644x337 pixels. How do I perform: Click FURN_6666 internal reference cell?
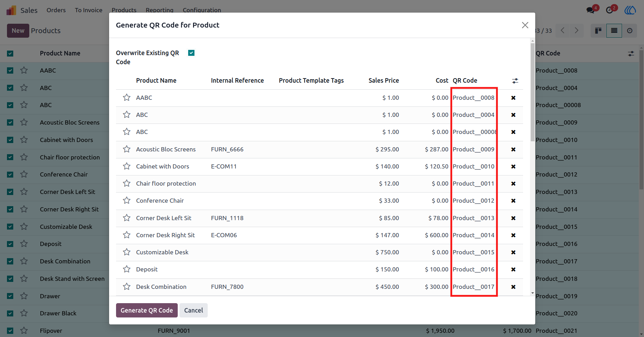coord(227,149)
